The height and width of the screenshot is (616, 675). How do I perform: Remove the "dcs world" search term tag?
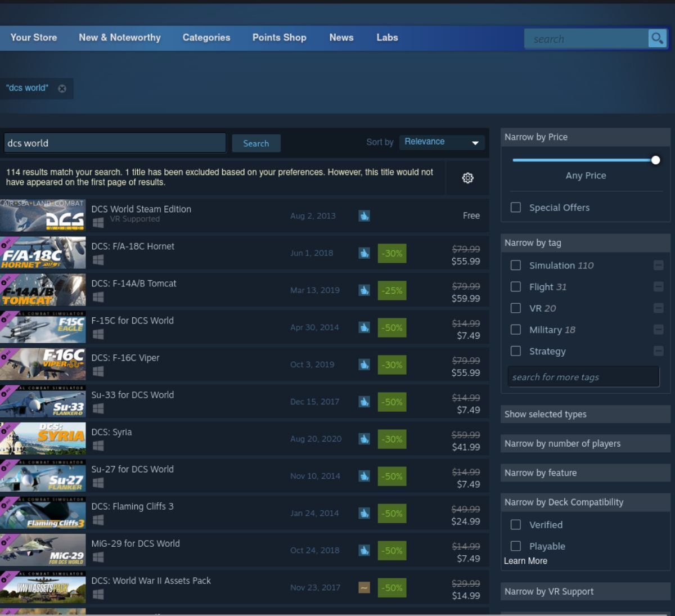pos(62,88)
